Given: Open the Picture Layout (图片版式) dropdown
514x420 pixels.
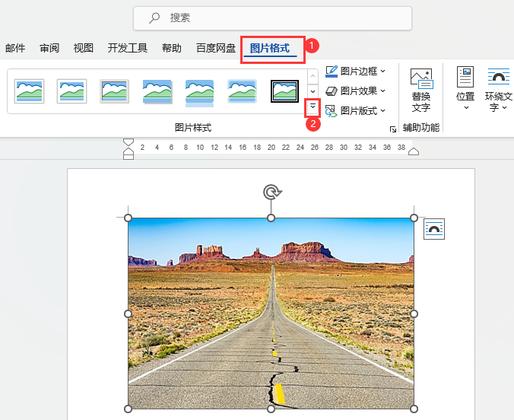Looking at the screenshot, I should click(355, 111).
